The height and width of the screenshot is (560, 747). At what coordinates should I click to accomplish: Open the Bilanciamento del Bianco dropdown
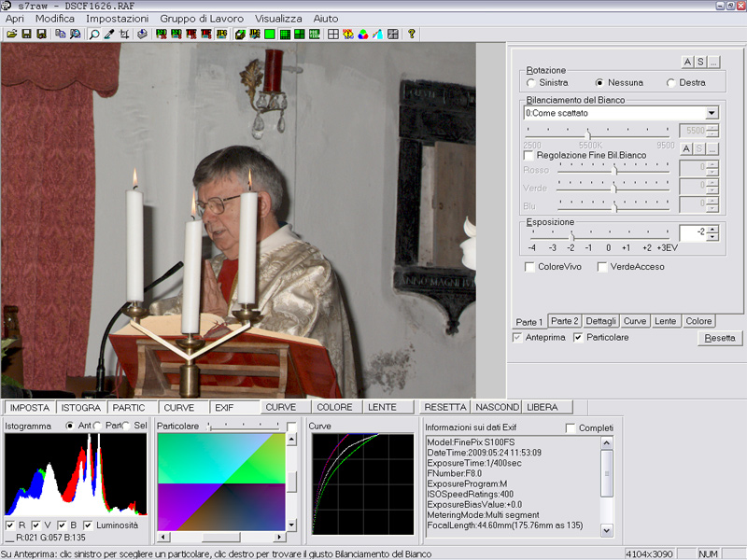coord(712,113)
